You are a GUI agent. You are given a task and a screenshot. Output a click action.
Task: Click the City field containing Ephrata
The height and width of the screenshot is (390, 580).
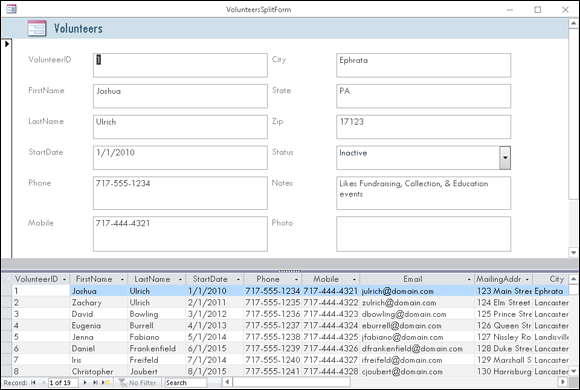[x=424, y=65]
